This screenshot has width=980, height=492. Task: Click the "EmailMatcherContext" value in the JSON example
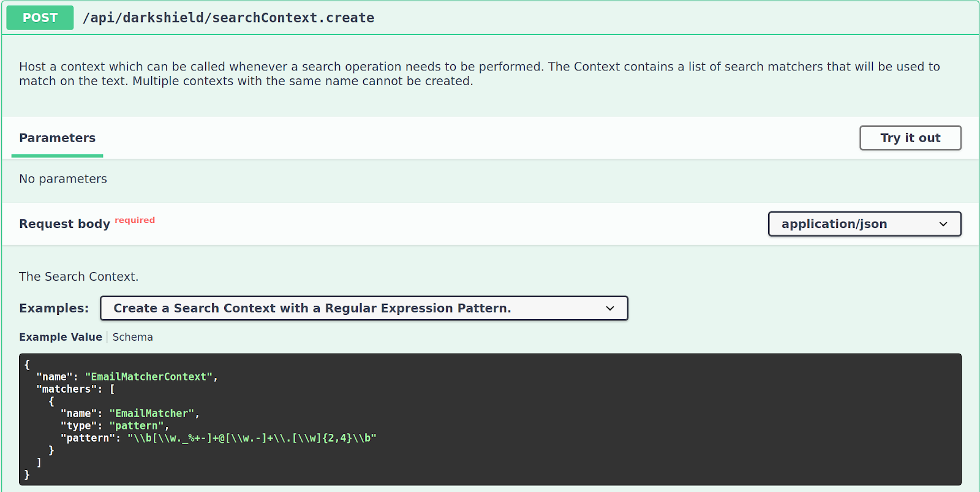pyautogui.click(x=149, y=377)
